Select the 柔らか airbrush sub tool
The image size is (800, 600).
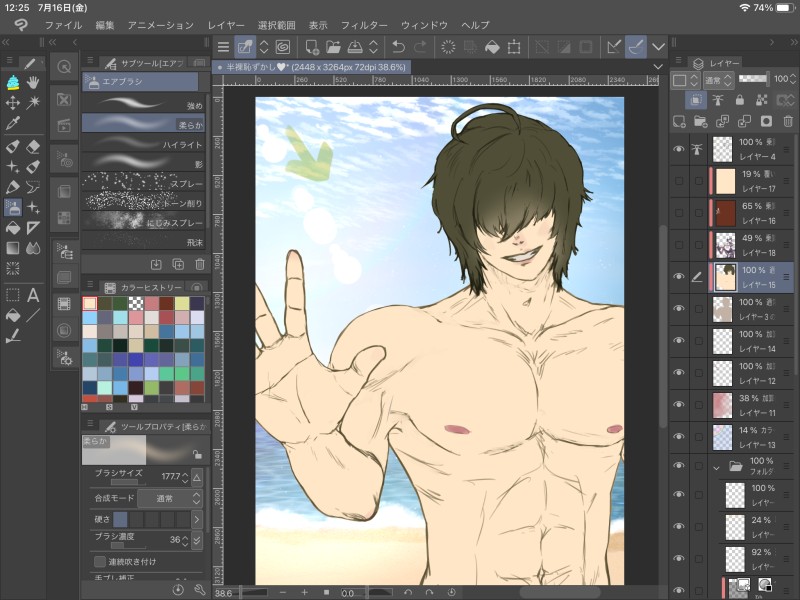coord(143,123)
